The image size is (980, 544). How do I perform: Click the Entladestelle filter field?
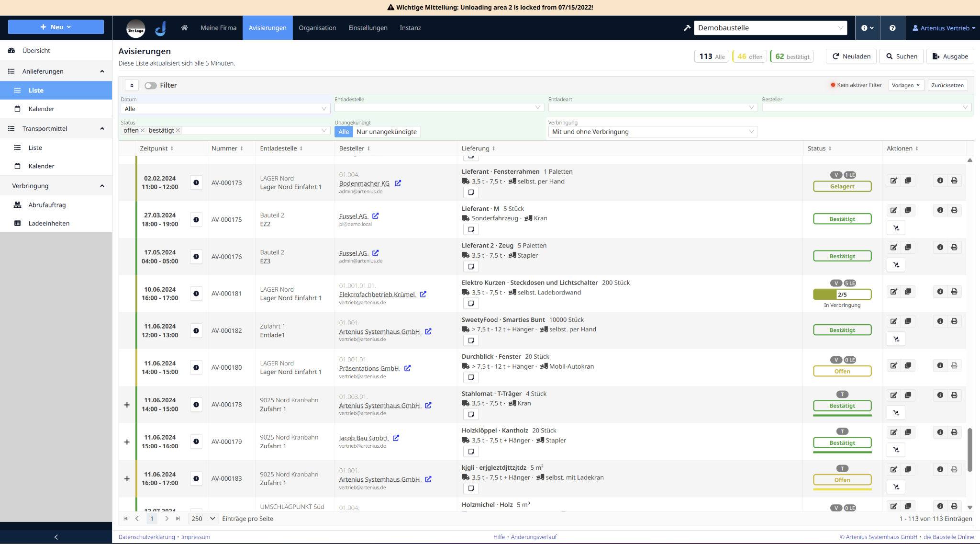tap(438, 108)
